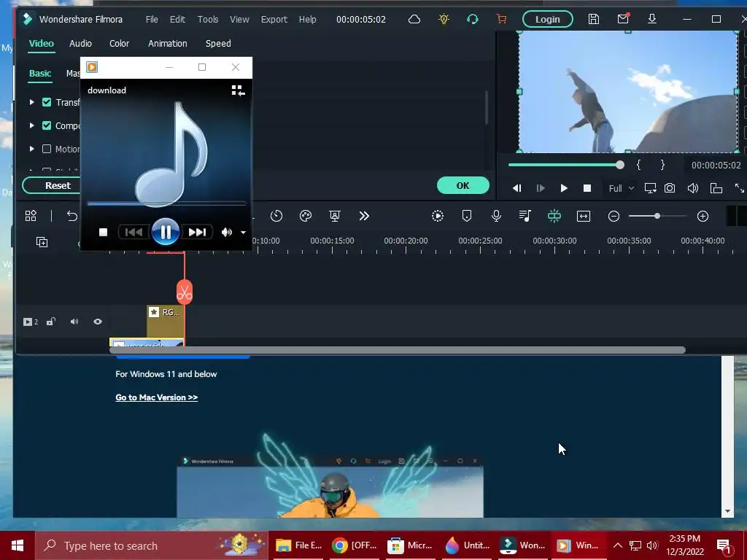Show hidden system tray icons

pos(617,545)
